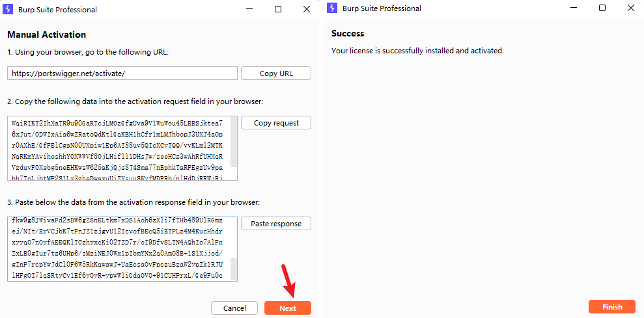Viewport: 644px width, 318px height.
Task: Click the 'Success' heading
Action: [x=348, y=34]
